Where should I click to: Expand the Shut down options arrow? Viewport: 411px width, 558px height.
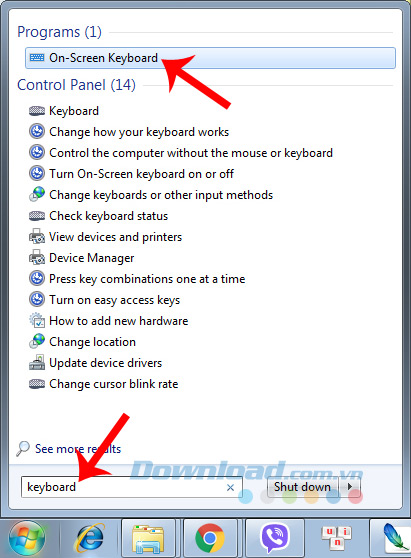click(350, 486)
